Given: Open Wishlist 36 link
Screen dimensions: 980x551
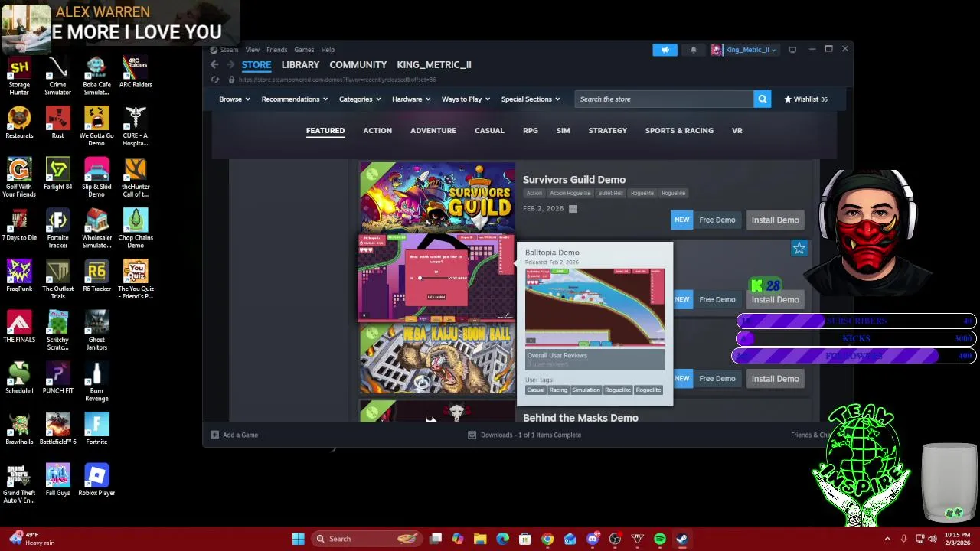Looking at the screenshot, I should pos(805,99).
